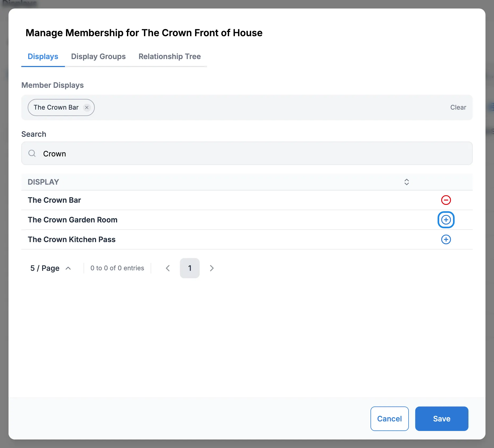Cancel the membership changes
The height and width of the screenshot is (448, 494).
coord(389,419)
